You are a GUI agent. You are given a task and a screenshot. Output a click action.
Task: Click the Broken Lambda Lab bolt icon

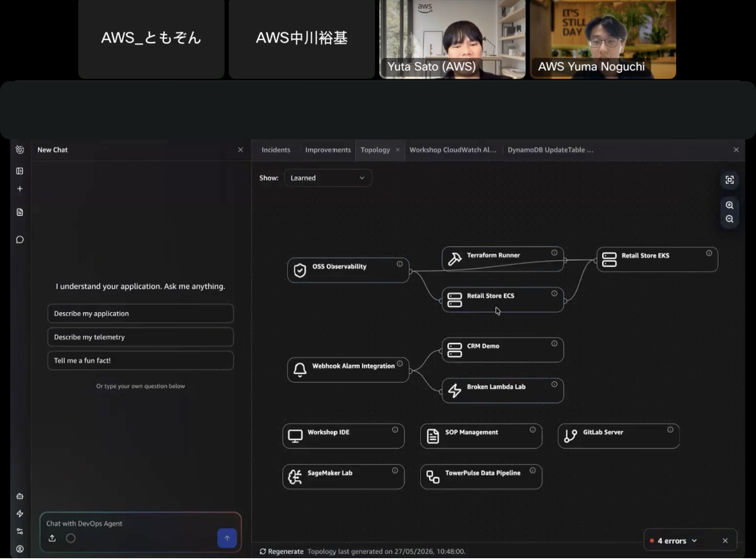point(455,391)
